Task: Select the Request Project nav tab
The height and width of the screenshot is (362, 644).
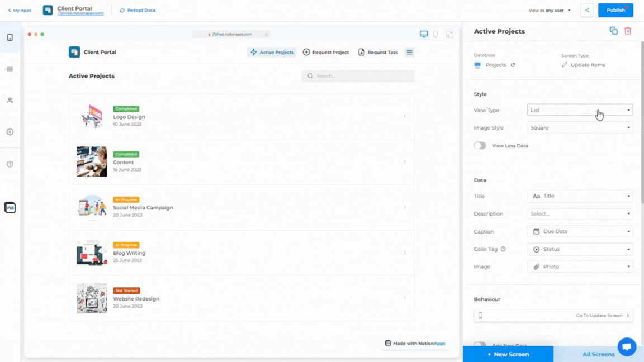Action: tap(326, 52)
